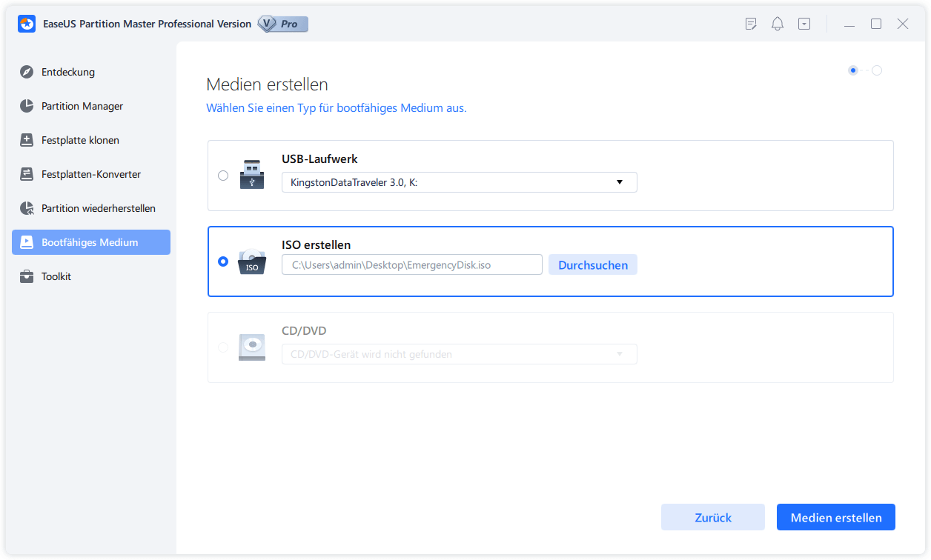Maximize the application window
The width and height of the screenshot is (931, 560).
click(876, 24)
